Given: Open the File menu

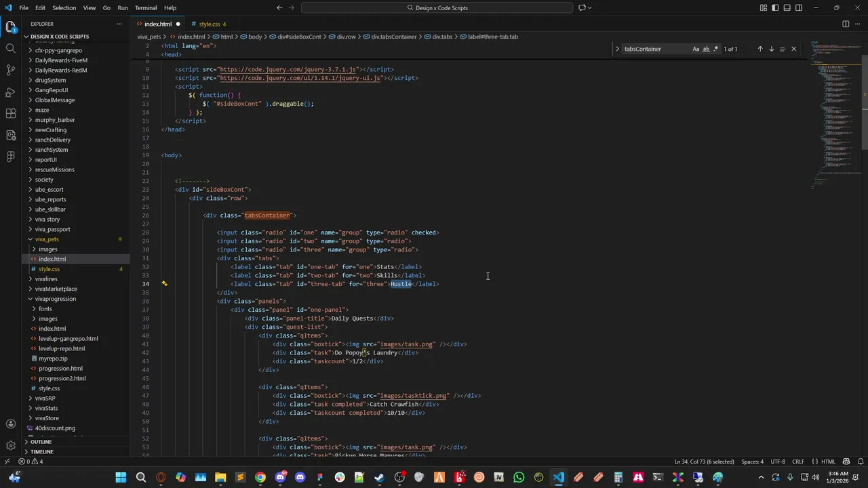Looking at the screenshot, I should [x=24, y=7].
